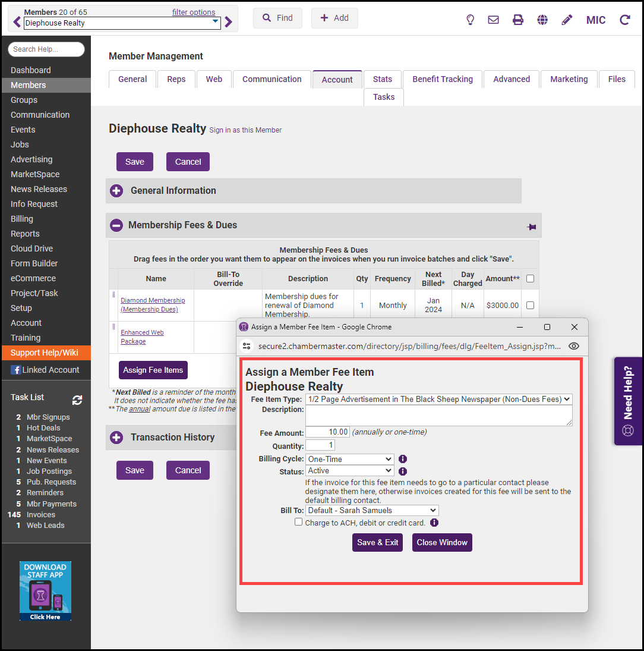644x651 pixels.
Task: Click the info icon beside Billing Cycle
Action: coord(402,459)
